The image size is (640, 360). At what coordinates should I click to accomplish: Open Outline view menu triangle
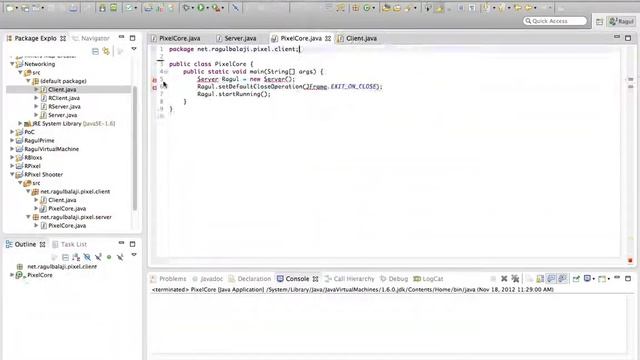click(133, 255)
